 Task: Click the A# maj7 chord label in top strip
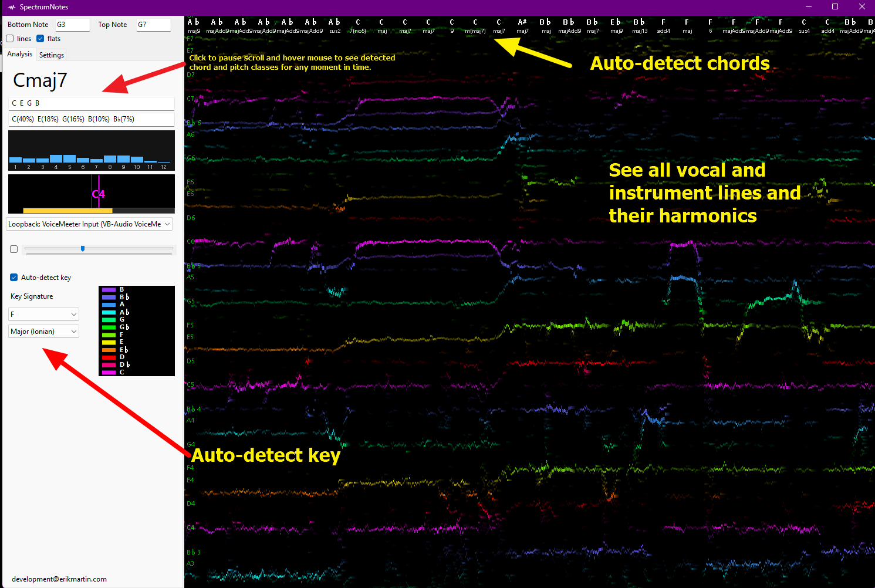tap(522, 26)
